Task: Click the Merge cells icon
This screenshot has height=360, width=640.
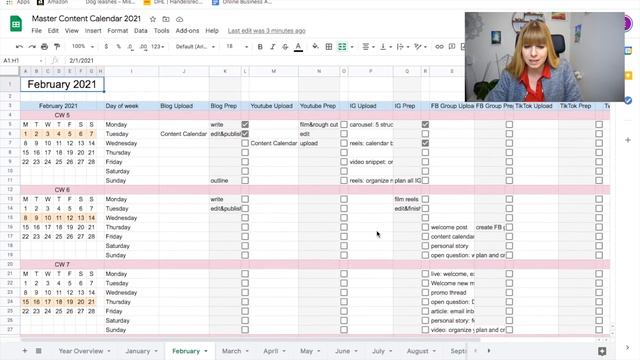Action: click(x=342, y=47)
